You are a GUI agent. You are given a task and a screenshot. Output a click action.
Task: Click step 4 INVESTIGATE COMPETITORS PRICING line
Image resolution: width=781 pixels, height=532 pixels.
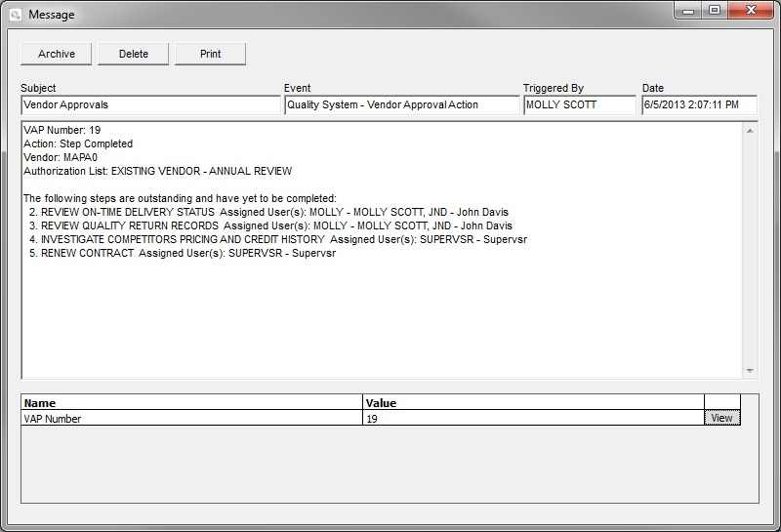tap(278, 239)
